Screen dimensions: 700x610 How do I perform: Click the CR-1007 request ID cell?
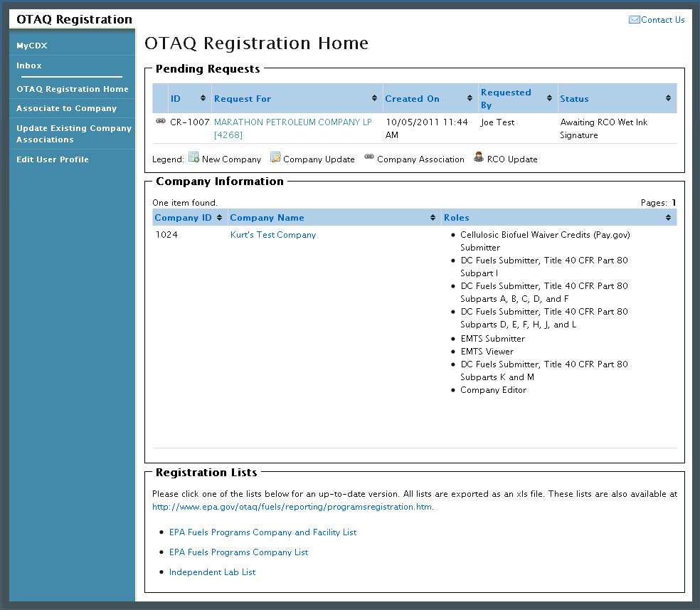(190, 122)
